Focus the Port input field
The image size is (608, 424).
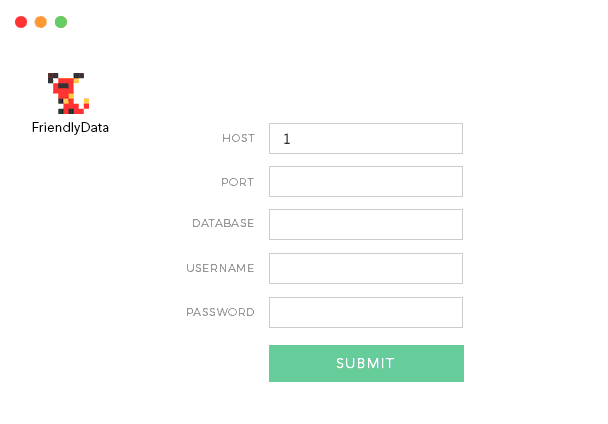[366, 181]
